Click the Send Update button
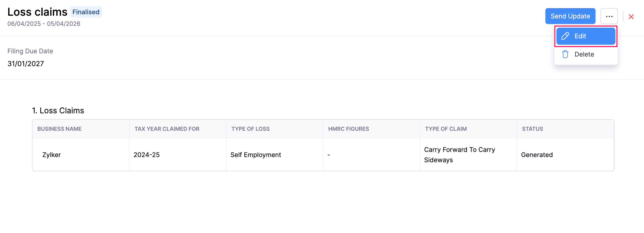The width and height of the screenshot is (644, 233). 570,16
